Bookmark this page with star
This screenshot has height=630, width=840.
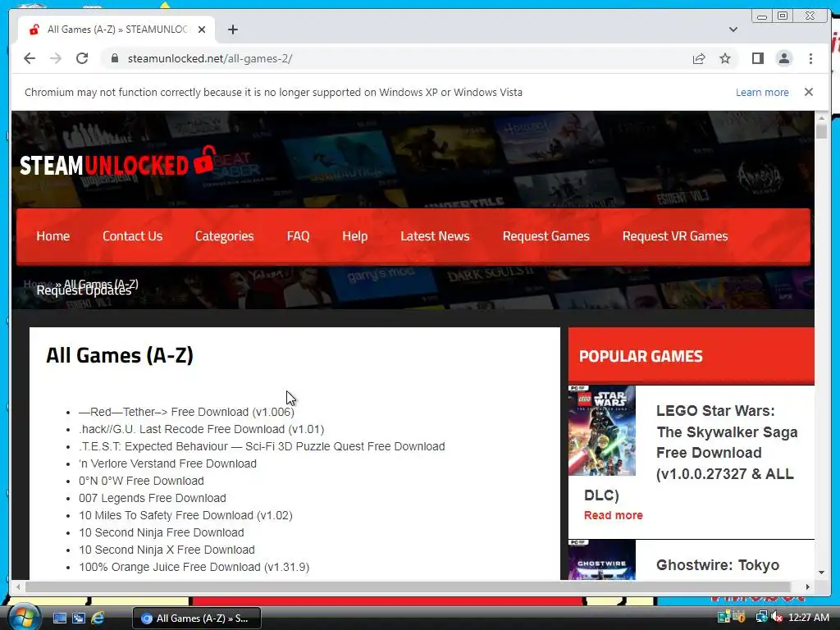pos(725,58)
